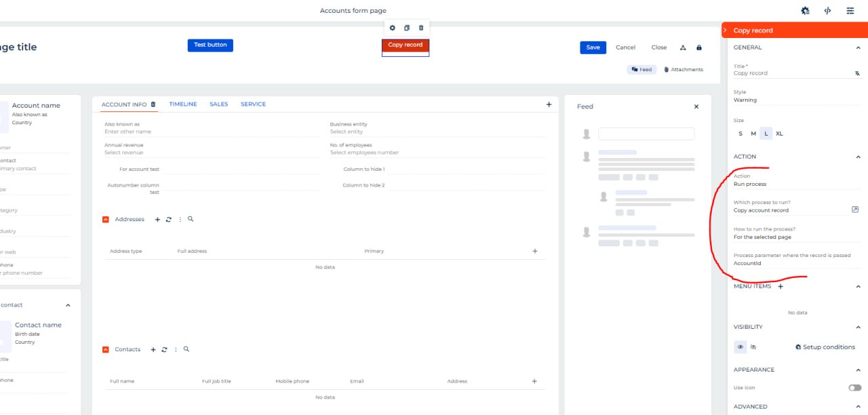The image size is (868, 415).
Task: Collapse the ACTION section
Action: [x=858, y=157]
